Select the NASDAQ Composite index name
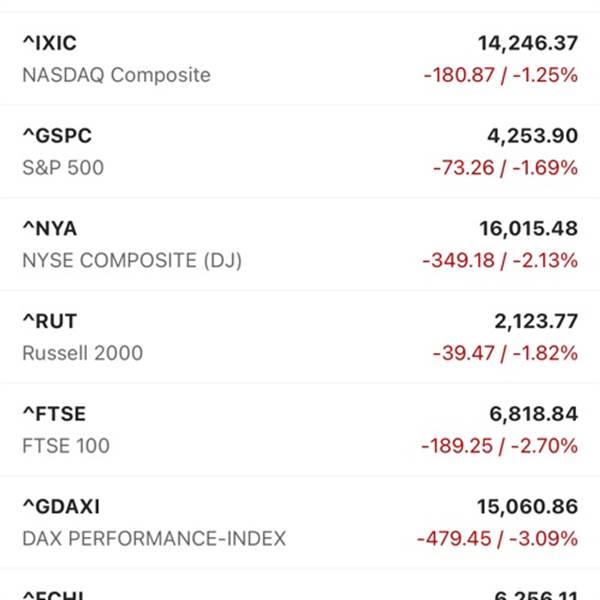600x600 pixels. [116, 75]
